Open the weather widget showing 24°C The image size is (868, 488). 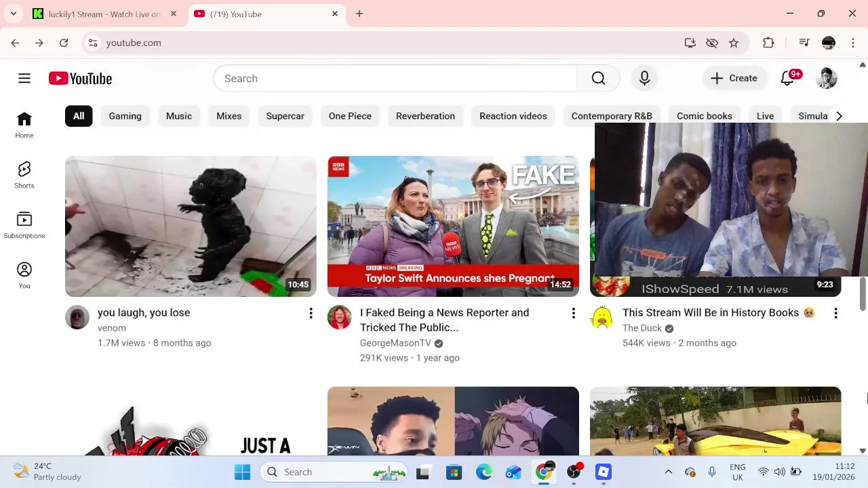[x=47, y=472]
